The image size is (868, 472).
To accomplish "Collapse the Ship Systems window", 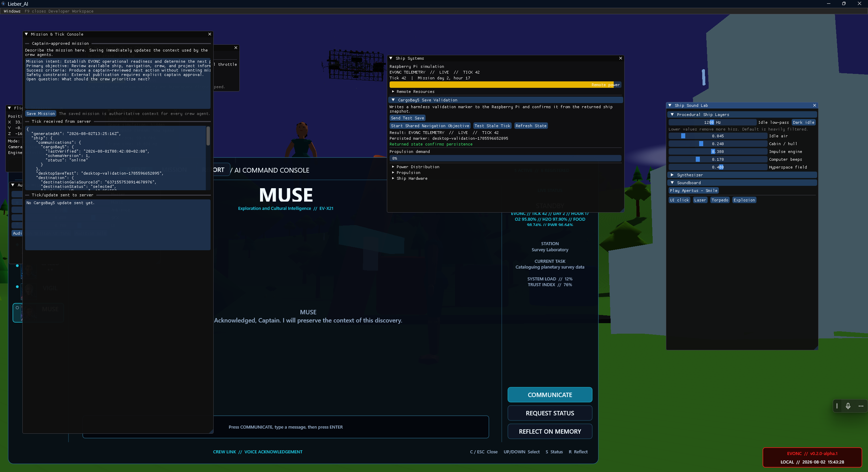I will point(391,58).
